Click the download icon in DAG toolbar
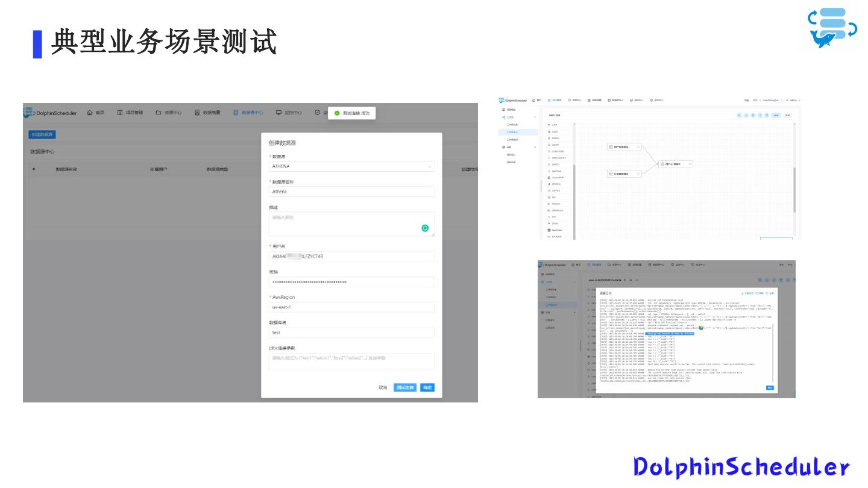Viewport: 868px width, 488px height. click(746, 114)
